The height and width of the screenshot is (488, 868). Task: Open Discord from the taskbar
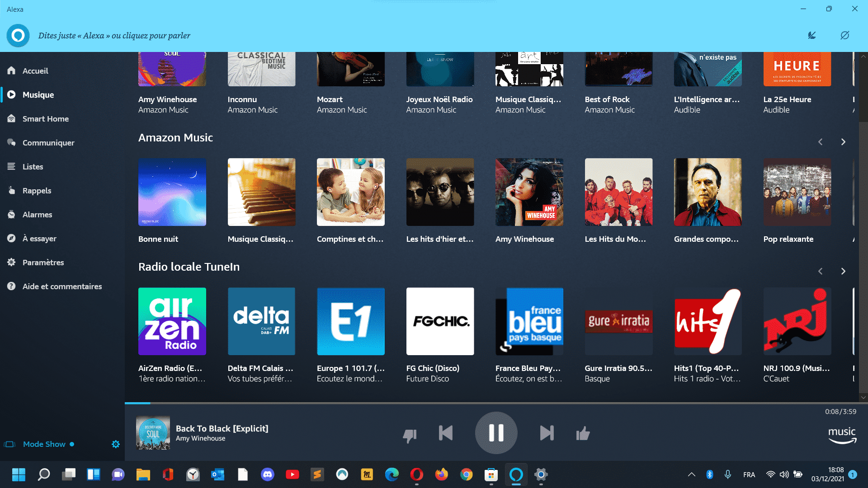coord(268,474)
